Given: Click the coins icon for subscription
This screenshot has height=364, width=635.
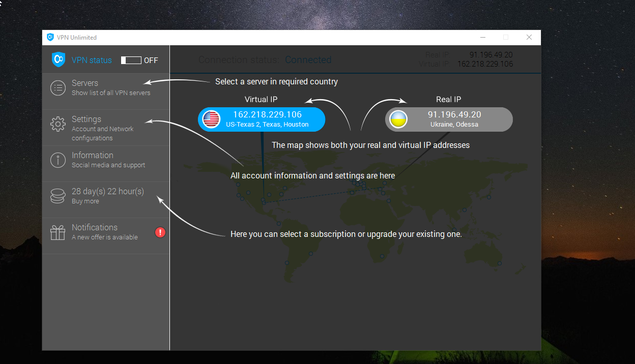Looking at the screenshot, I should [x=58, y=196].
